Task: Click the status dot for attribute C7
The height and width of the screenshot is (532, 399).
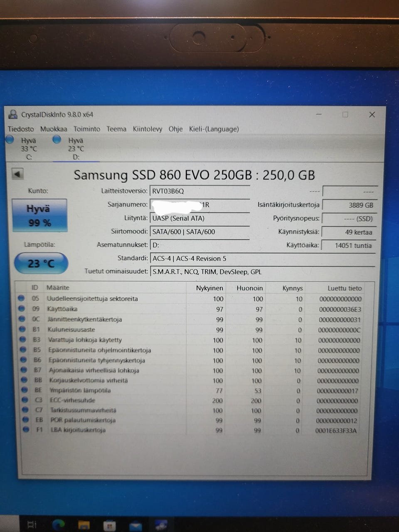Action: tap(26, 410)
